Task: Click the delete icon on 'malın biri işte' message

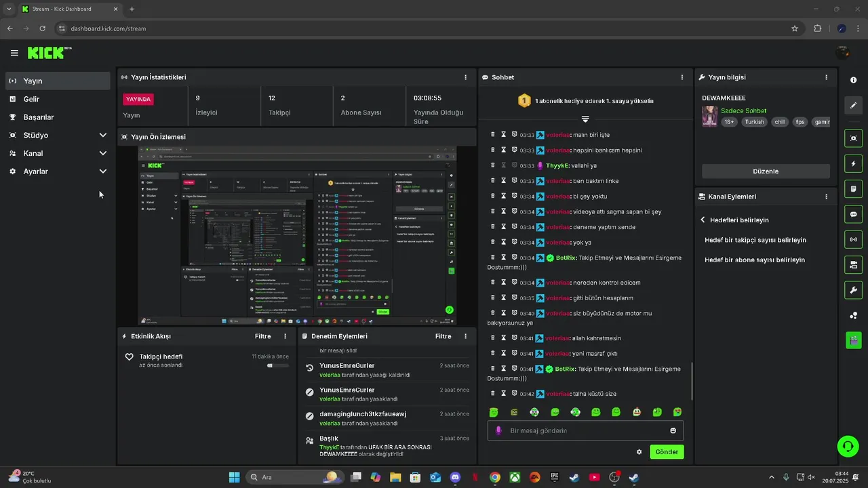Action: 493,135
